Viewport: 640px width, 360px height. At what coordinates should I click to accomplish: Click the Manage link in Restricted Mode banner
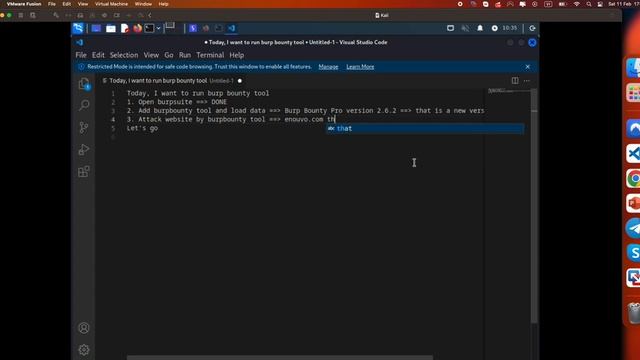click(328, 67)
